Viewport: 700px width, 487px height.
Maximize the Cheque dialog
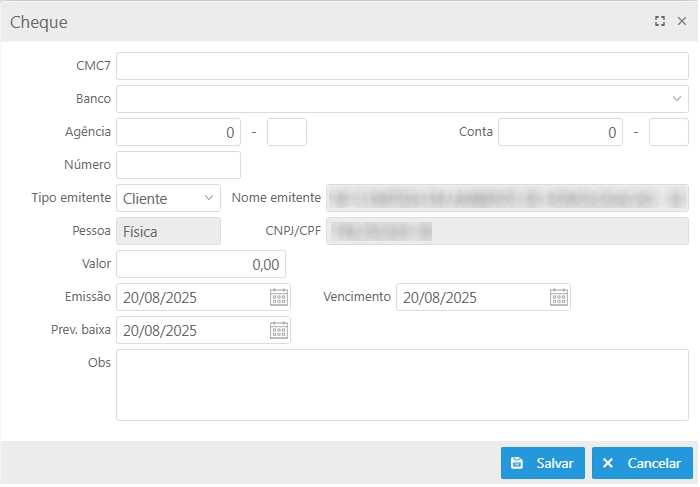tap(660, 21)
